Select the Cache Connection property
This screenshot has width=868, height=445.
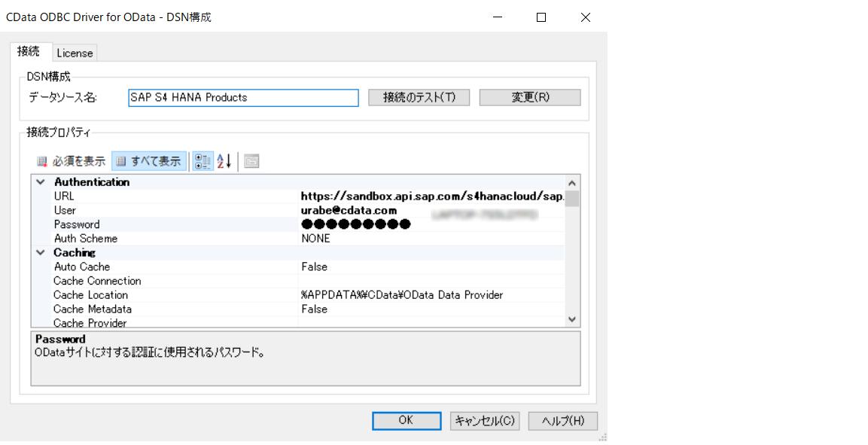click(x=97, y=281)
